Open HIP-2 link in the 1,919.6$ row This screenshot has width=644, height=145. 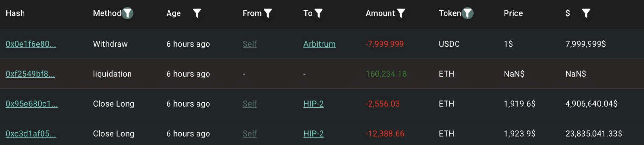click(x=313, y=104)
